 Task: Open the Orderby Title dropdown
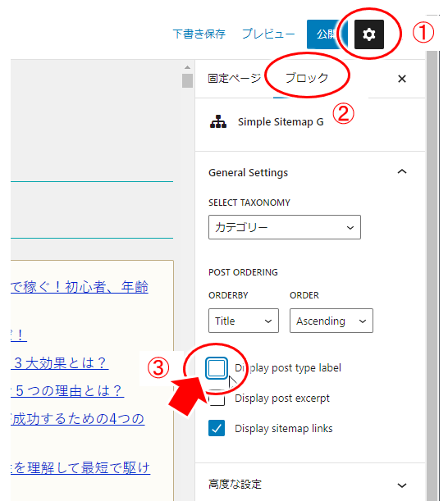244,321
